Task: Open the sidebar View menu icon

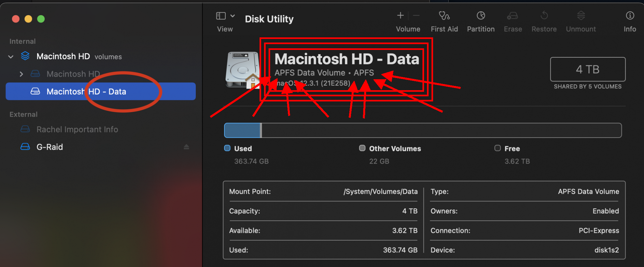Action: pyautogui.click(x=221, y=16)
